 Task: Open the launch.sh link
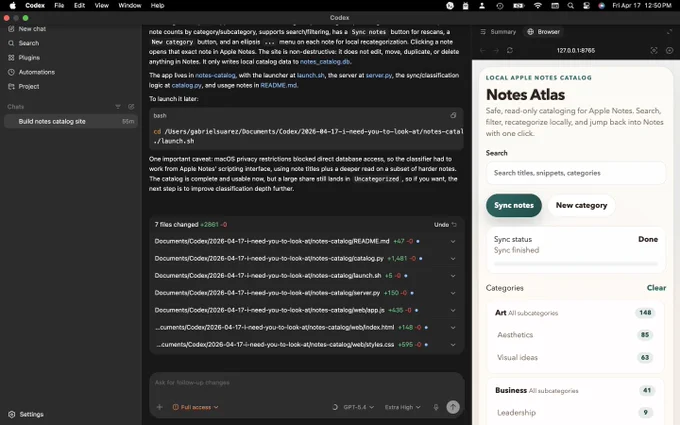(x=311, y=75)
